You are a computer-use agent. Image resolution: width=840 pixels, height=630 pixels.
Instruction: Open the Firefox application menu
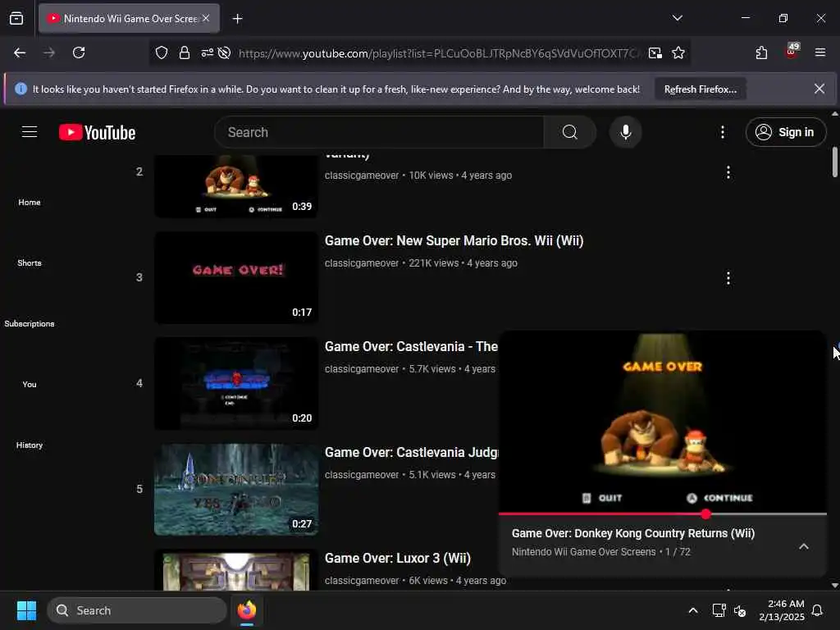click(x=819, y=52)
